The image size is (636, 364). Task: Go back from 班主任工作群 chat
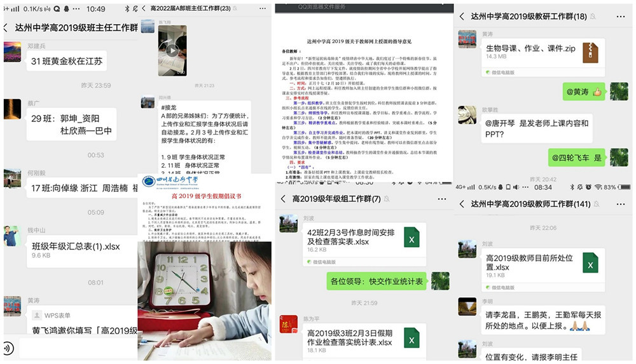(x=6, y=28)
